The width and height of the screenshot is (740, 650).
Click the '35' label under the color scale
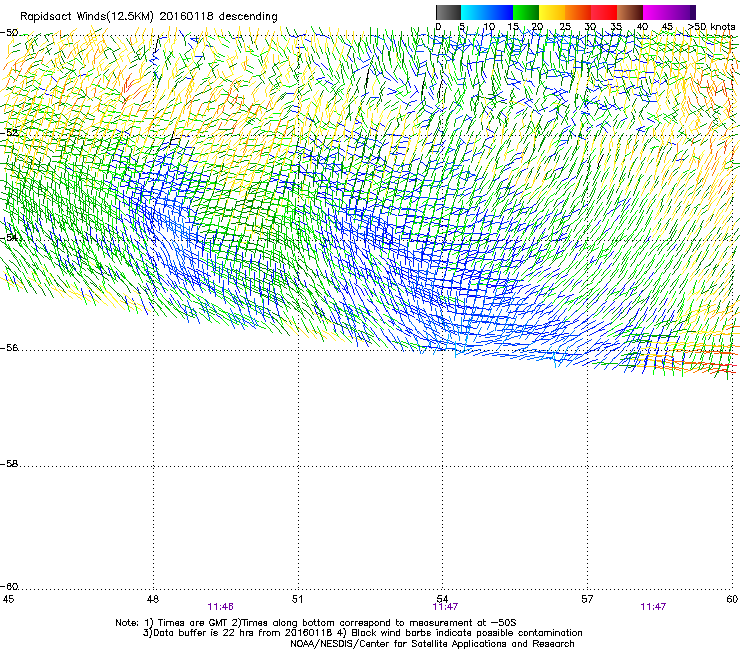pyautogui.click(x=616, y=26)
